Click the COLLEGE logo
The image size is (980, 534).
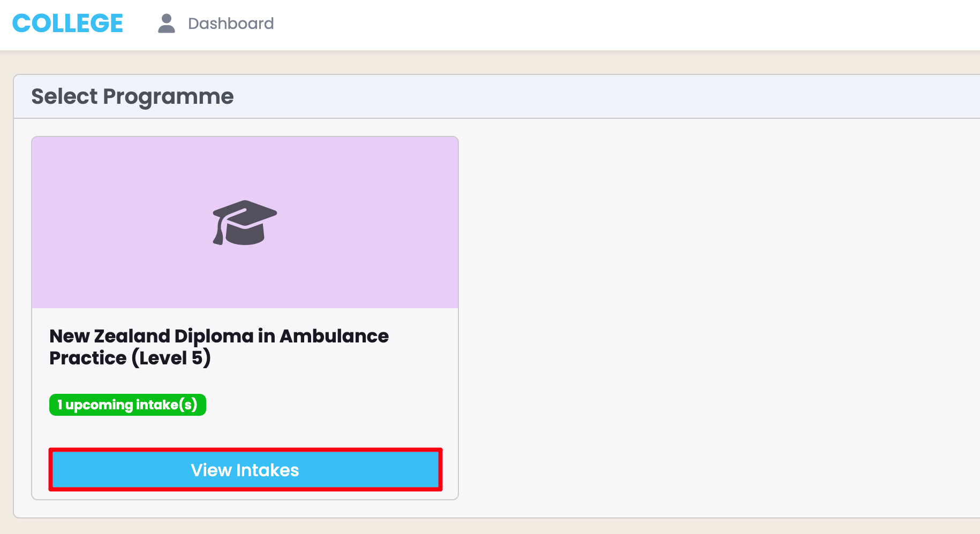point(67,24)
